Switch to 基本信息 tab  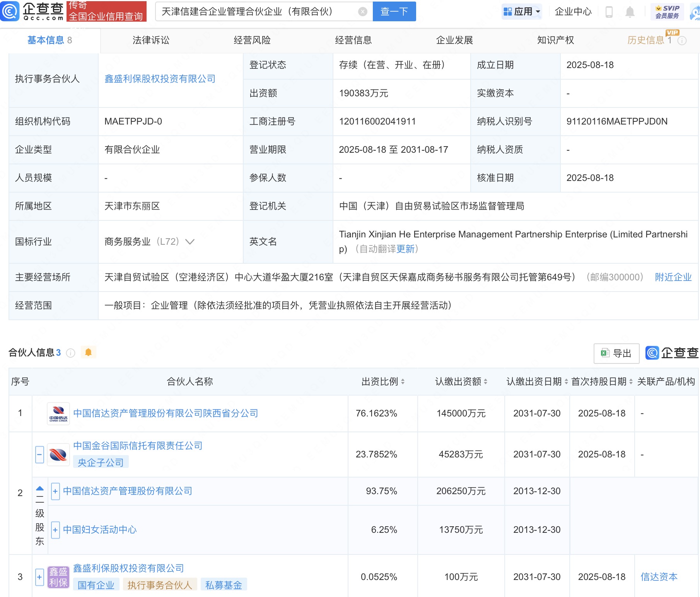(50, 40)
